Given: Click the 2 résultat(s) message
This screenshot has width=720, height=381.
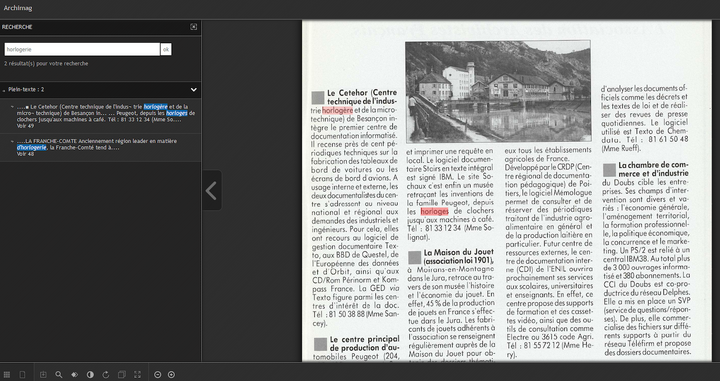Looking at the screenshot, I should click(x=46, y=63).
